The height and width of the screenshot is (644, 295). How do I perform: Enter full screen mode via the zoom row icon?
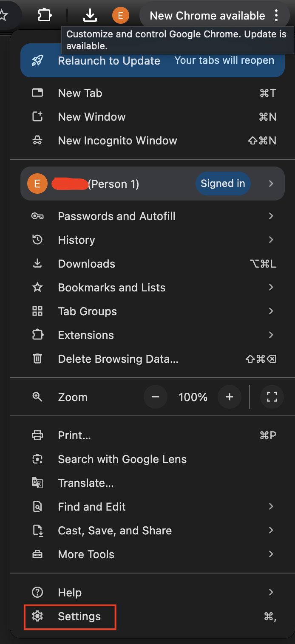[x=272, y=397]
